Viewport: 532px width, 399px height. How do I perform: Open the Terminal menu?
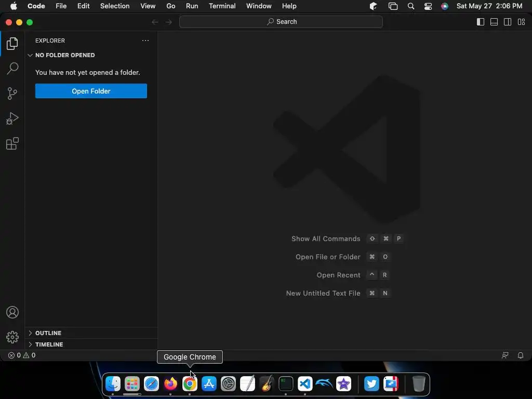click(x=222, y=6)
